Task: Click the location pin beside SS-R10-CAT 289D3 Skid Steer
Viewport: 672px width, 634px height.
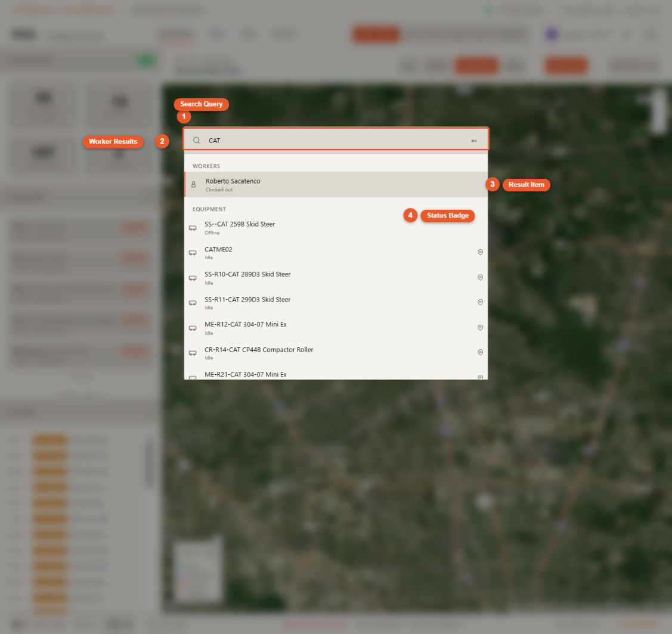Action: [x=481, y=277]
